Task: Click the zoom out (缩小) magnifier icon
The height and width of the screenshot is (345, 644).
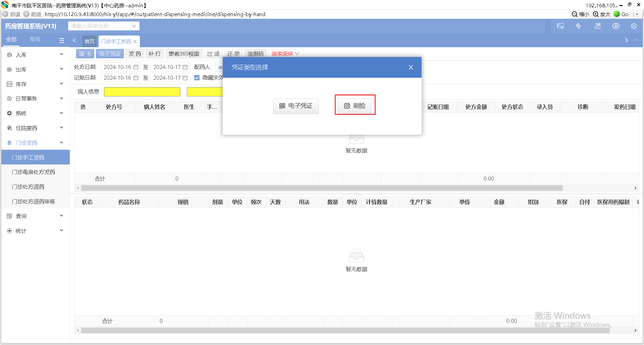Action: (575, 14)
